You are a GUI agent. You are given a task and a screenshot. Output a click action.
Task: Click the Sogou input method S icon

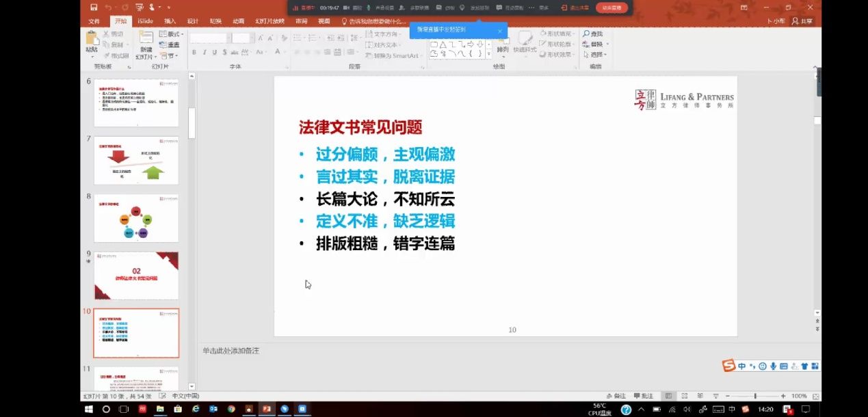point(729,366)
